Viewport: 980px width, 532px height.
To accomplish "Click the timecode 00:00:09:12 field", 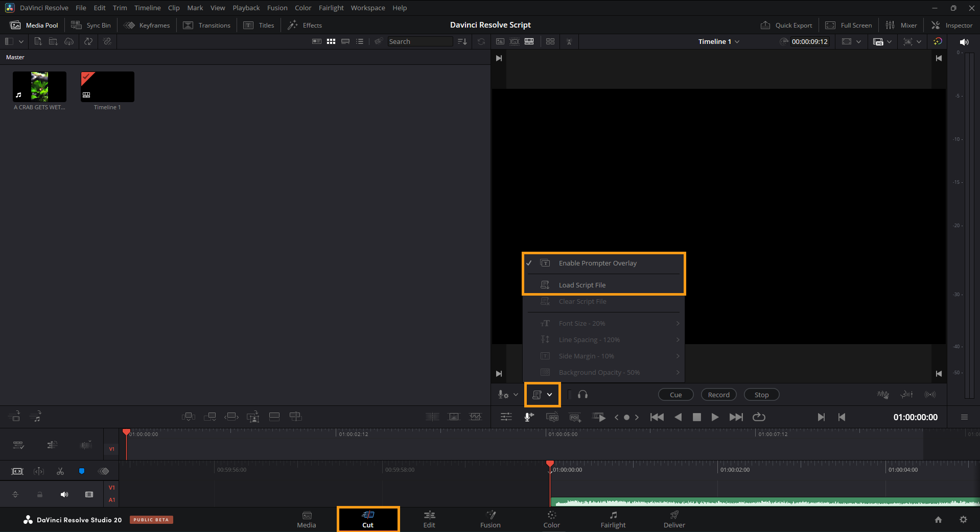I will 809,41.
